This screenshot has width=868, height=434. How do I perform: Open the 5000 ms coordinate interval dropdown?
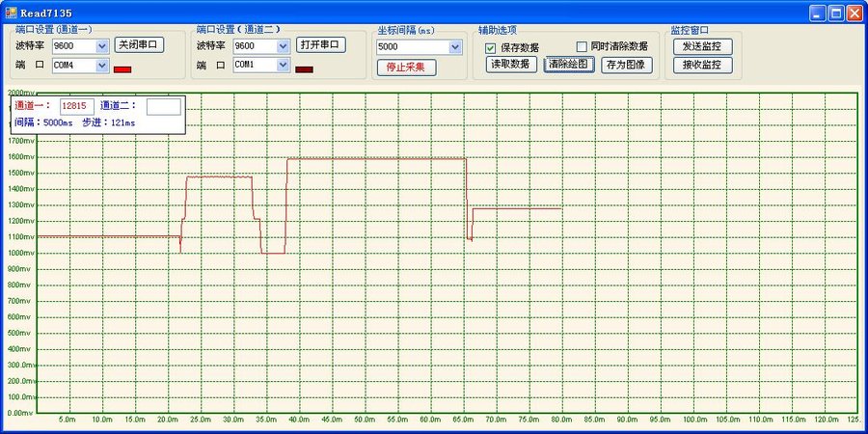[x=455, y=46]
